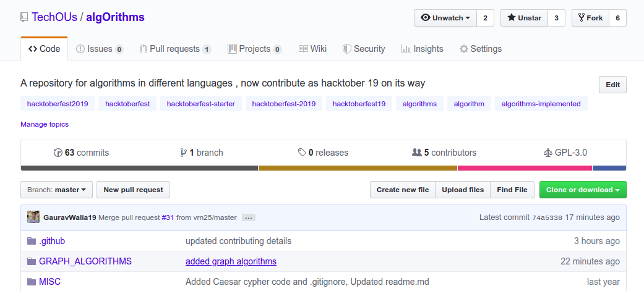The height and width of the screenshot is (291, 644).
Task: Click the GRAPH_ALGORITHMS folder icon
Action: [x=31, y=261]
